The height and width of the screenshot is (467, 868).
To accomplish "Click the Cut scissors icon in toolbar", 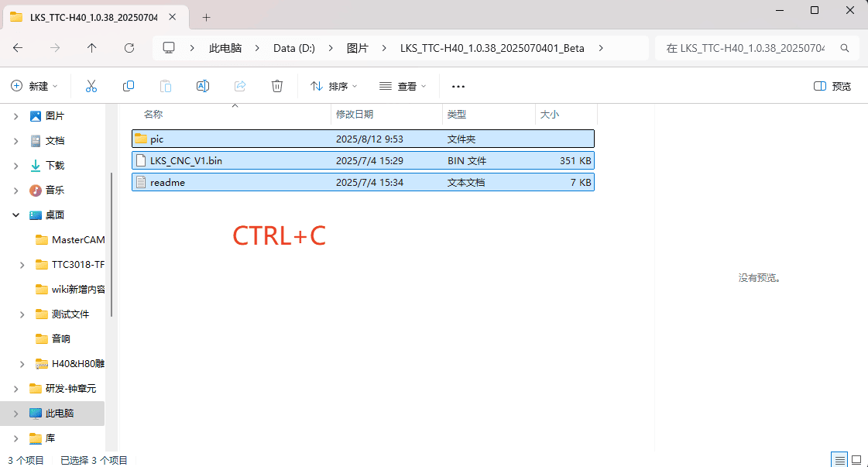I will [91, 86].
